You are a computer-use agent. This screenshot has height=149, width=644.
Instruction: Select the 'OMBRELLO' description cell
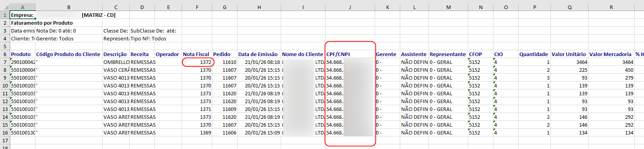pyautogui.click(x=116, y=62)
